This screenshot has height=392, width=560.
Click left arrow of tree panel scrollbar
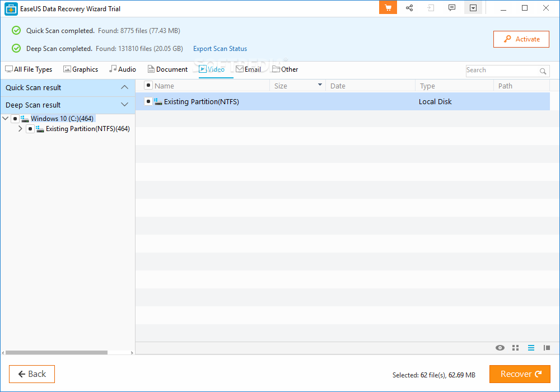coord(3,353)
